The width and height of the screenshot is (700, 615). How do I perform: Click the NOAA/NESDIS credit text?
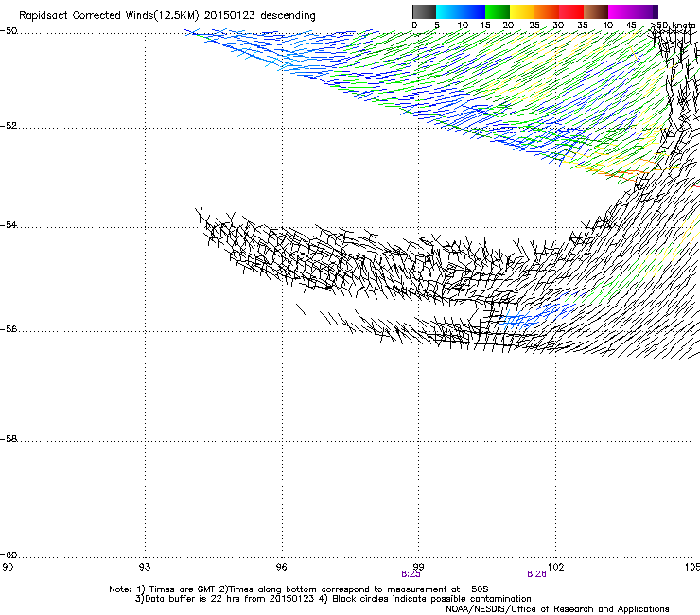tap(557, 609)
